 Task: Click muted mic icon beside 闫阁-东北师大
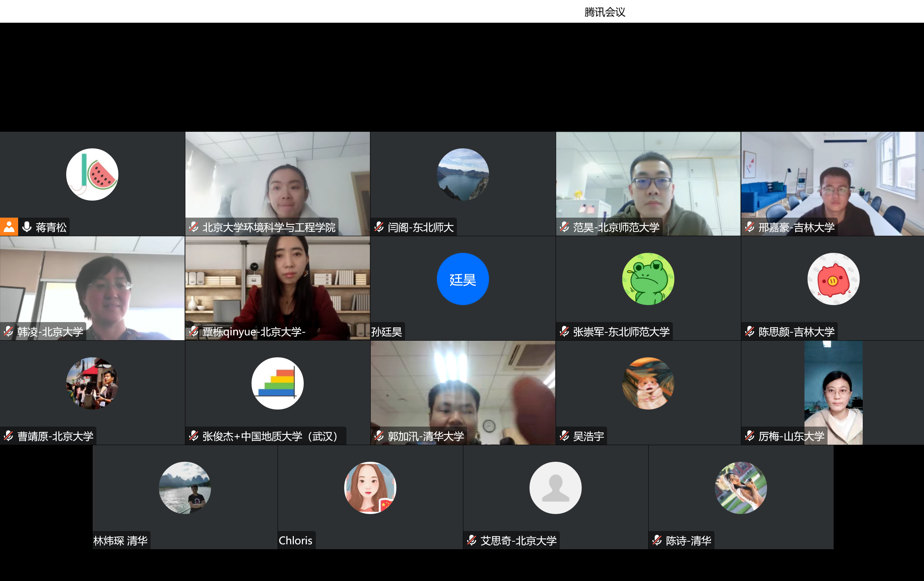pos(379,227)
